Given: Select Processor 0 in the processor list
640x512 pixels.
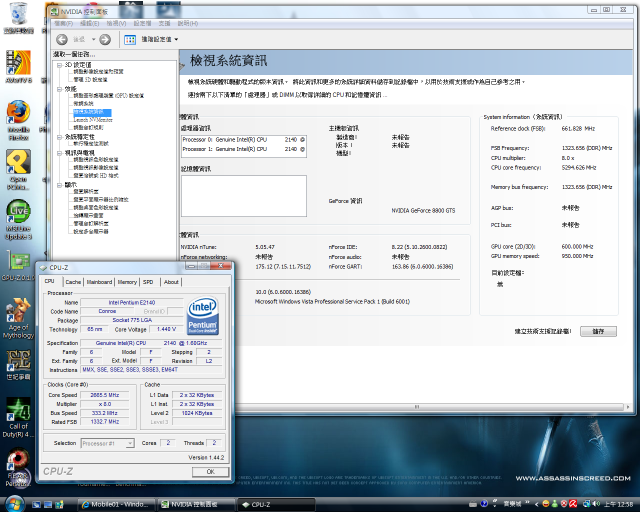Looking at the screenshot, I should 244,140.
